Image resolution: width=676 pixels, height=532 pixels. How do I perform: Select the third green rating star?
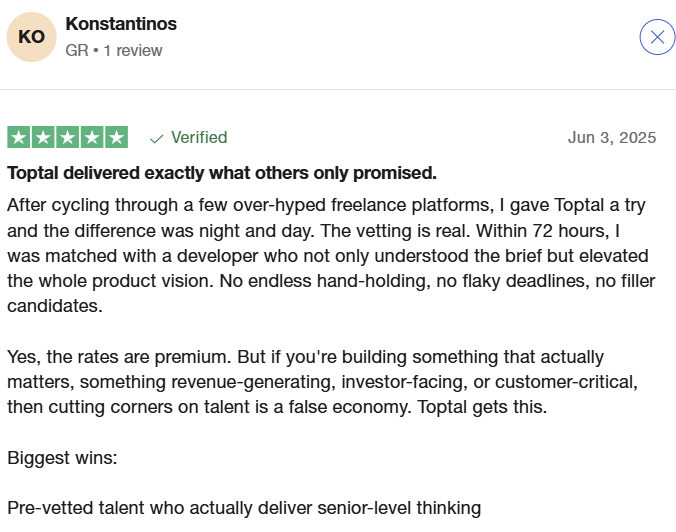(68, 137)
